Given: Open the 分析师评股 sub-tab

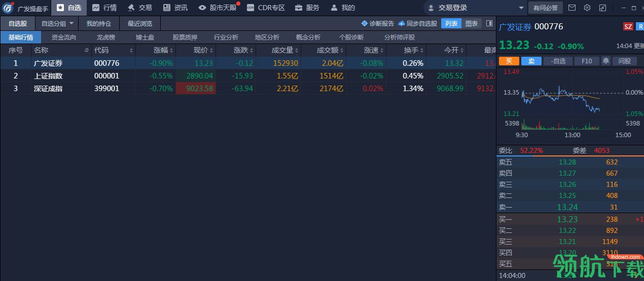Looking at the screenshot, I should [x=400, y=37].
